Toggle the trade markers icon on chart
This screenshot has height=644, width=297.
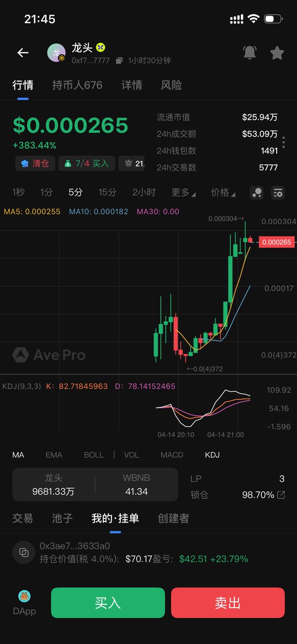257,193
